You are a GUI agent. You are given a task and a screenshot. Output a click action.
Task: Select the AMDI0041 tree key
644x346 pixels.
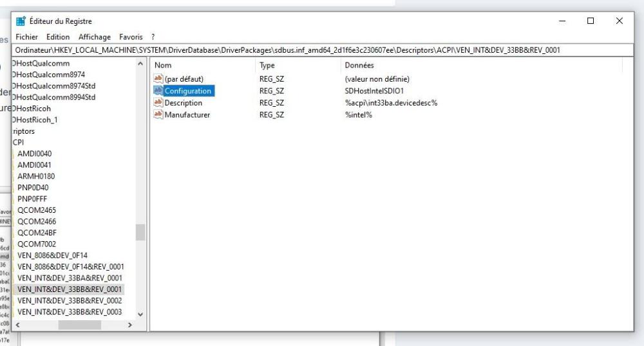click(x=35, y=165)
